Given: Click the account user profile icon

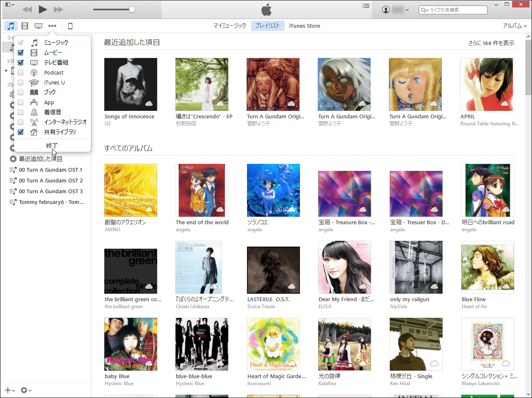Looking at the screenshot, I should pos(386,10).
